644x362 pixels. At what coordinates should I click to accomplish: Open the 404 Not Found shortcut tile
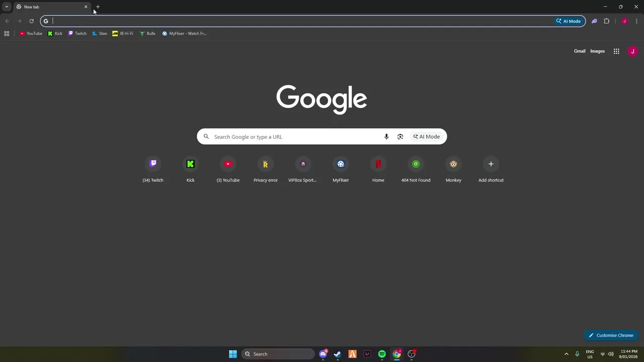416,170
